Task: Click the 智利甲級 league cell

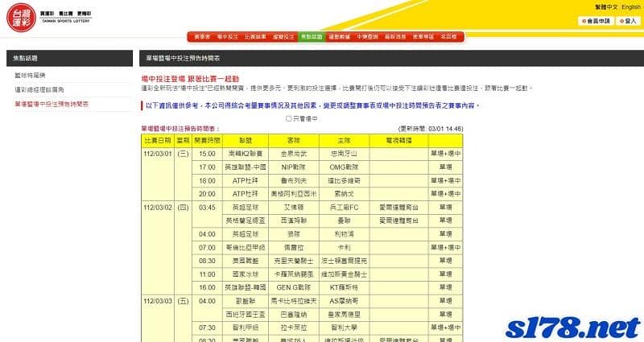Action: point(246,328)
